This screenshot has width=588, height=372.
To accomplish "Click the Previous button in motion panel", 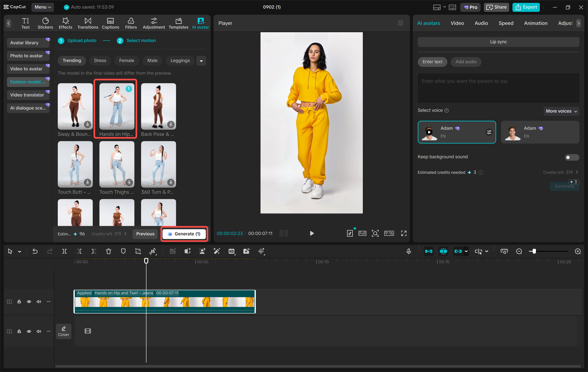I will pos(145,234).
